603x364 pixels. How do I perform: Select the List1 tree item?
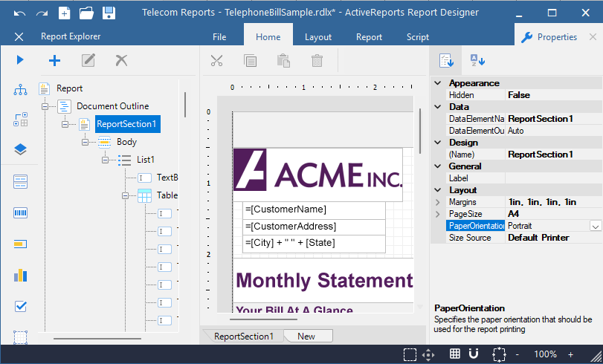(146, 160)
